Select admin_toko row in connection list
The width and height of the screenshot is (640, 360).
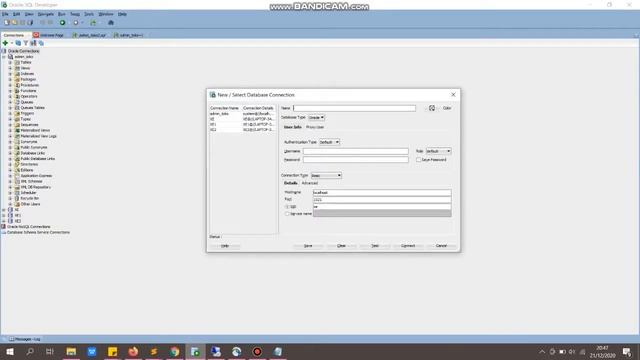(242, 113)
